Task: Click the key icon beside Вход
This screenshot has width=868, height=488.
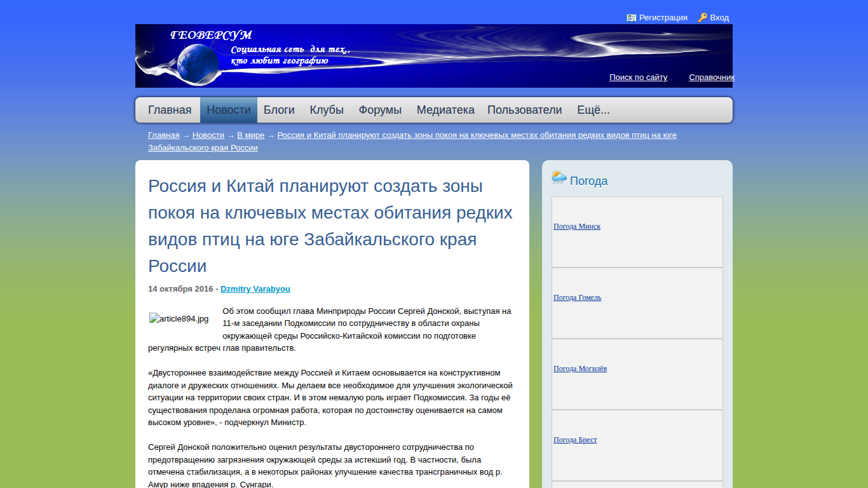Action: (x=702, y=18)
